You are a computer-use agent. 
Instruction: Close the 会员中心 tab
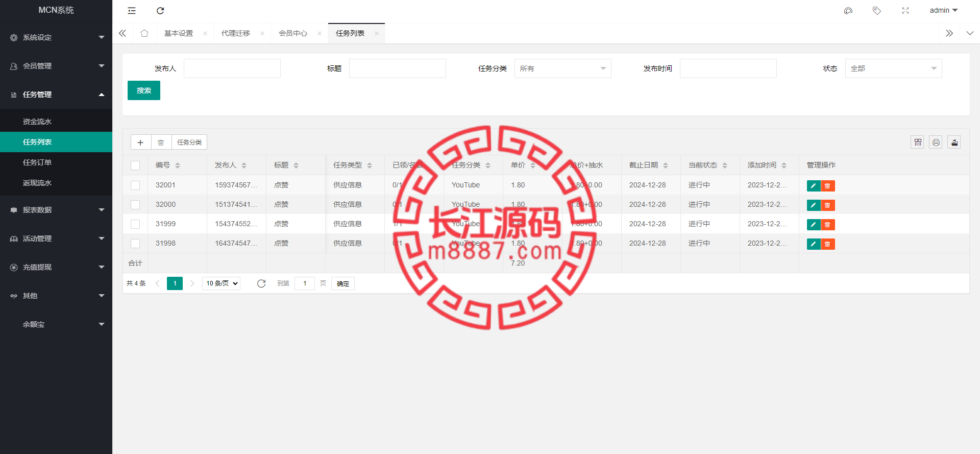coord(320,34)
